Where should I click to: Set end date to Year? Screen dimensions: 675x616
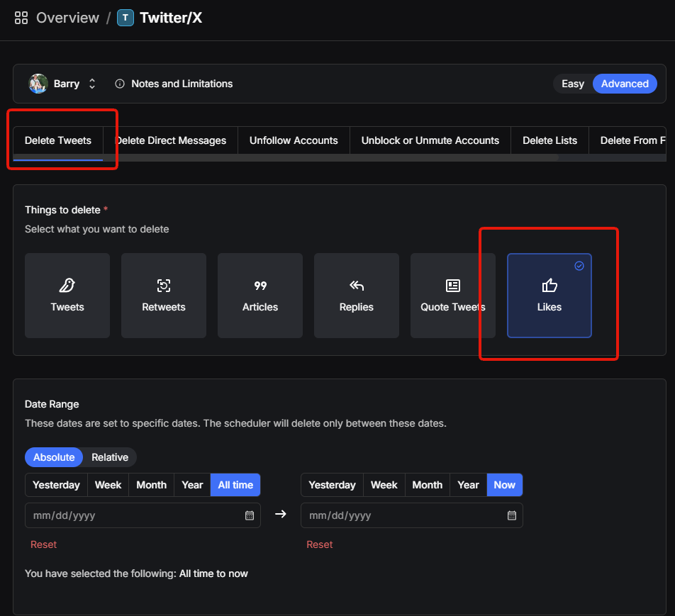(x=469, y=485)
